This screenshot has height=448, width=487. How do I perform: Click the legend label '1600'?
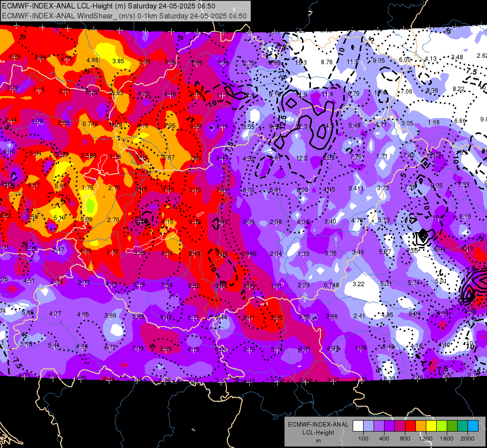447,439
